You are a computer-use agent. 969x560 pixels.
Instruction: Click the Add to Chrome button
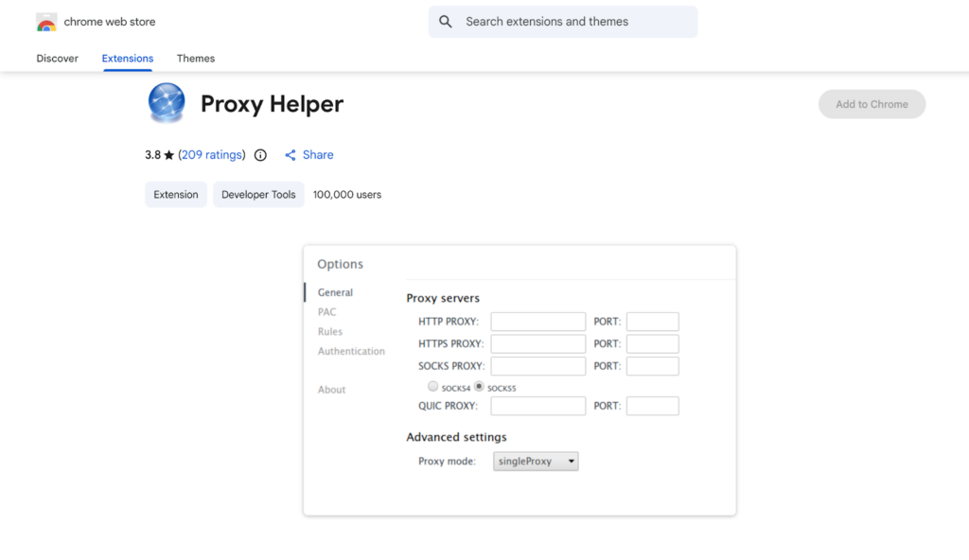click(x=872, y=104)
